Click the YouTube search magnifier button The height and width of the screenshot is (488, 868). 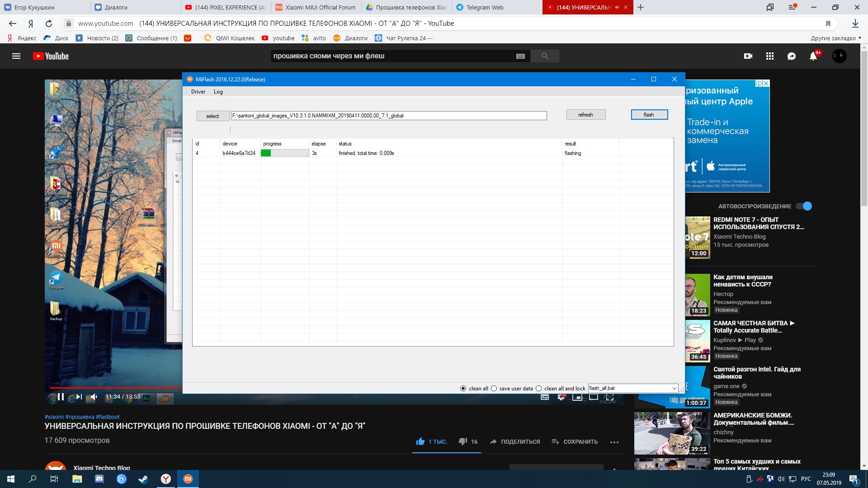point(545,56)
